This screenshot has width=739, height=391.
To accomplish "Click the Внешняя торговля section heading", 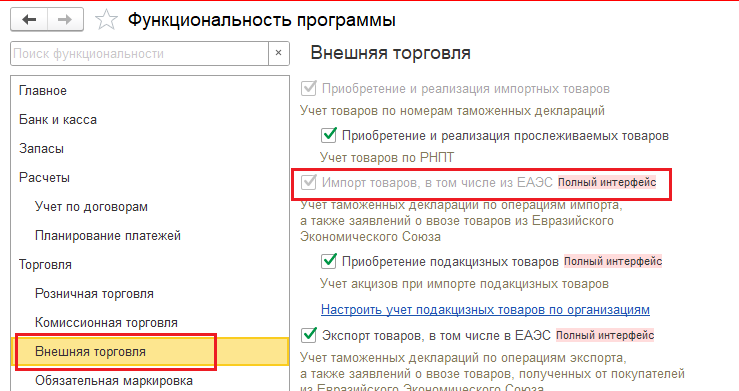I will pyautogui.click(x=390, y=53).
